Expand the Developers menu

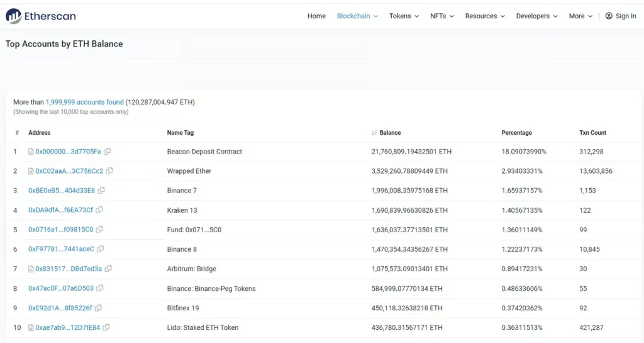537,16
